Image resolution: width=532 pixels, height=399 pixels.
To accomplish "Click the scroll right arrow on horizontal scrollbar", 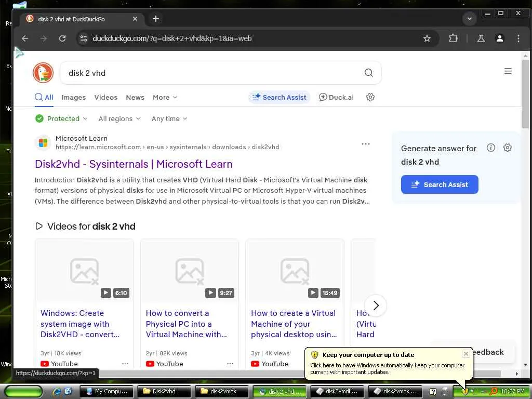I will click(516, 374).
